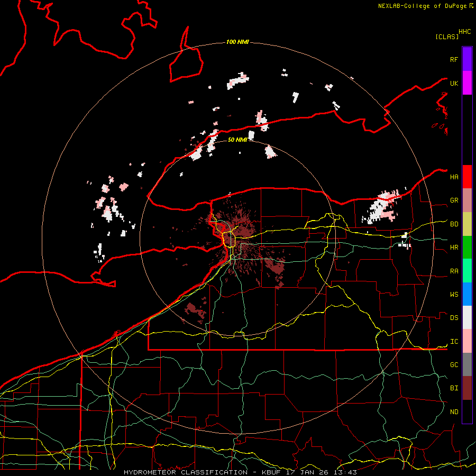Click the 50 NMI range ring label
476x476 pixels.
(x=237, y=140)
